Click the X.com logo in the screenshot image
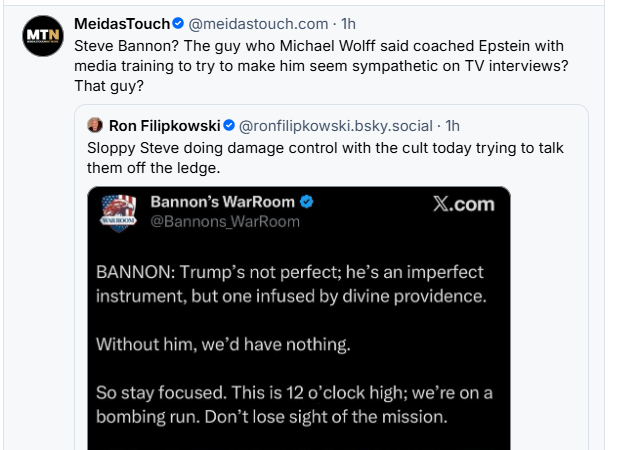This screenshot has width=635, height=450. 463,204
